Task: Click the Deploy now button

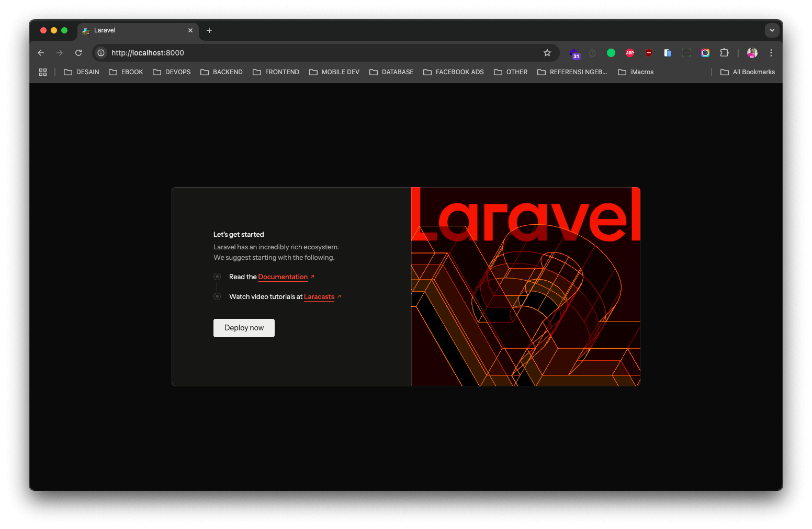Action: pos(244,328)
